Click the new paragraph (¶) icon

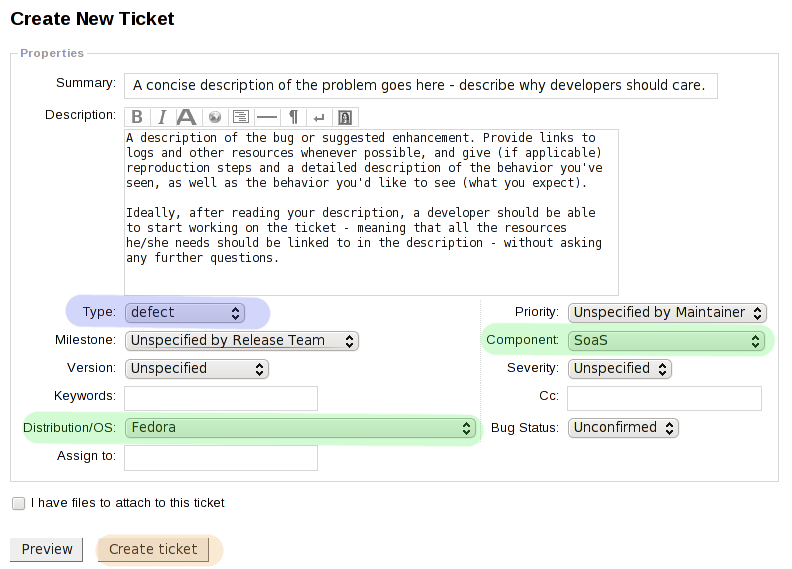coord(294,116)
